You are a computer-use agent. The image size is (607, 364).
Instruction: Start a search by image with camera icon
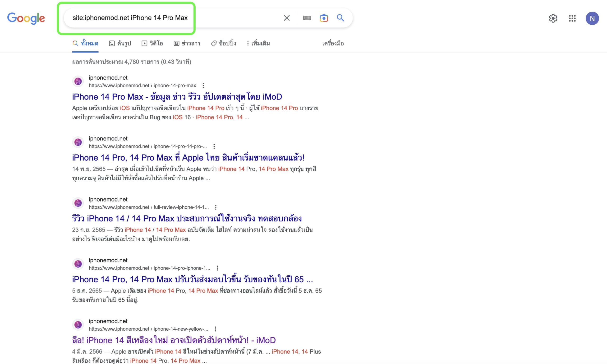click(324, 18)
